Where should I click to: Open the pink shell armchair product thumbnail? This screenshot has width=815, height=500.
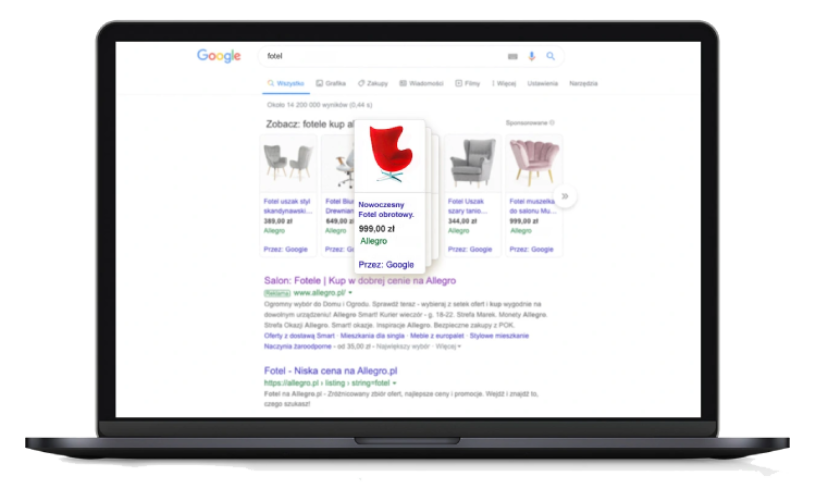pos(534,163)
